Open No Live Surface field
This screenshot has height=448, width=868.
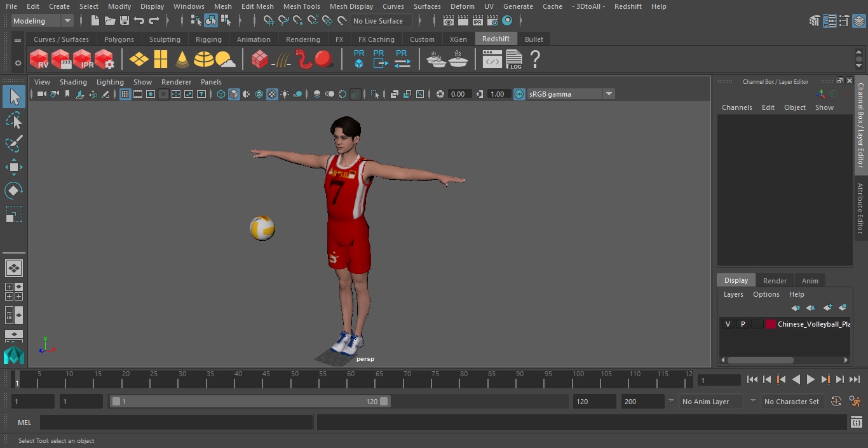(x=381, y=21)
